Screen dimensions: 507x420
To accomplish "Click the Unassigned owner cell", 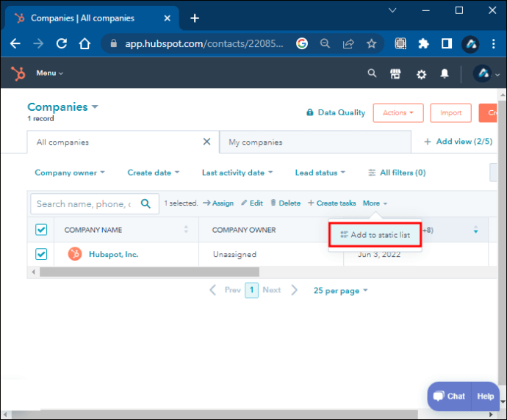I will 234,254.
